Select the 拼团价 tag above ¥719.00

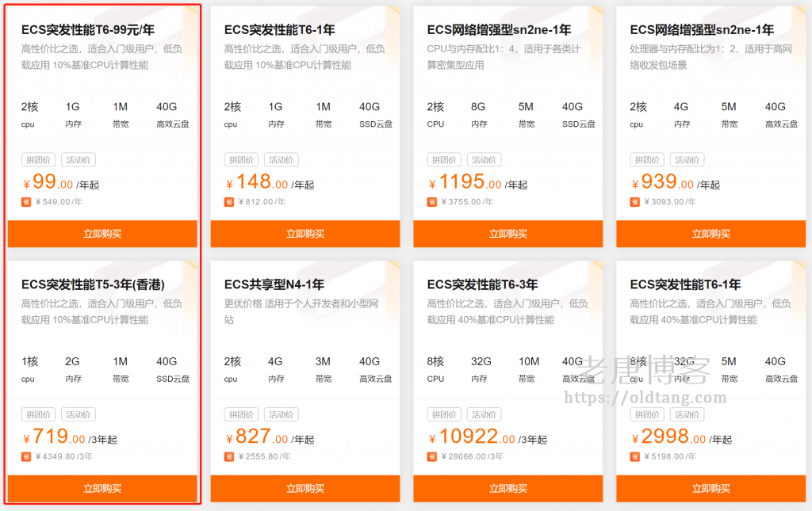tap(38, 415)
